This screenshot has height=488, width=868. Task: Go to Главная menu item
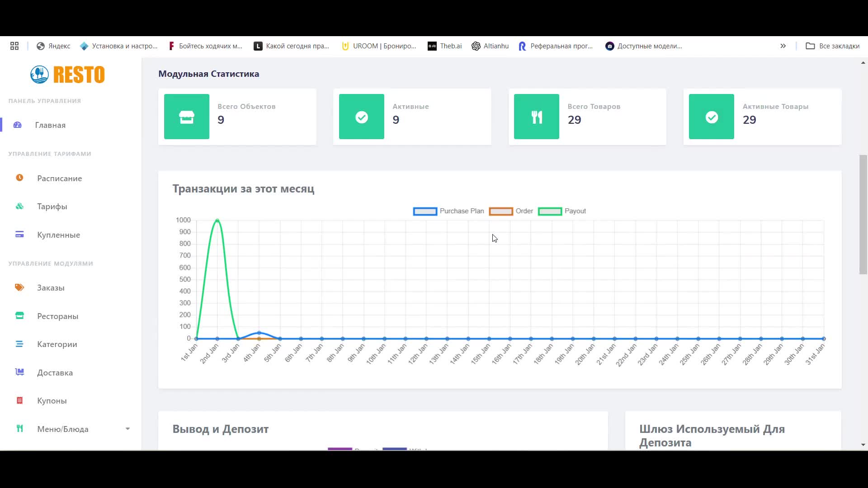click(50, 125)
